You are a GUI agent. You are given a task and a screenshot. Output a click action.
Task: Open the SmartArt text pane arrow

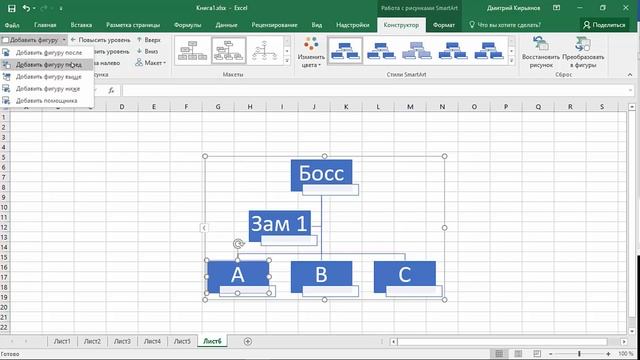(x=204, y=228)
